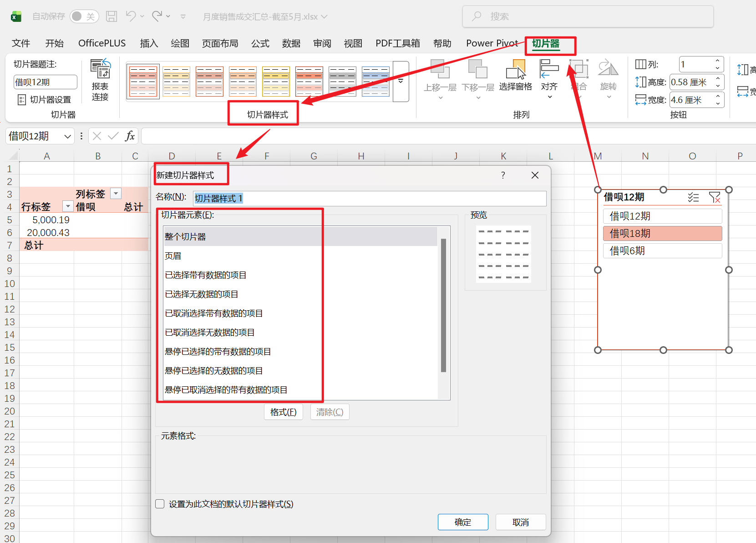Screen dimensions: 756x543
Task: Clear filter icon on 借呗12期 slicer
Action: 714,197
